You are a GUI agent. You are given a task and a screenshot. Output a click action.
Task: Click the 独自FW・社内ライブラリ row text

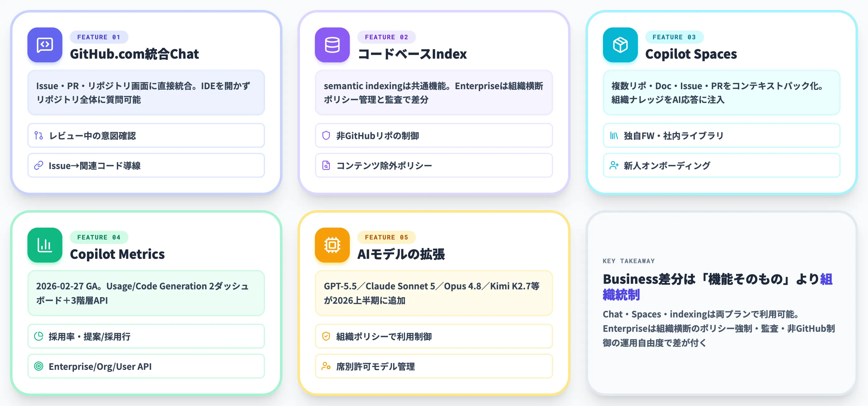coord(673,135)
